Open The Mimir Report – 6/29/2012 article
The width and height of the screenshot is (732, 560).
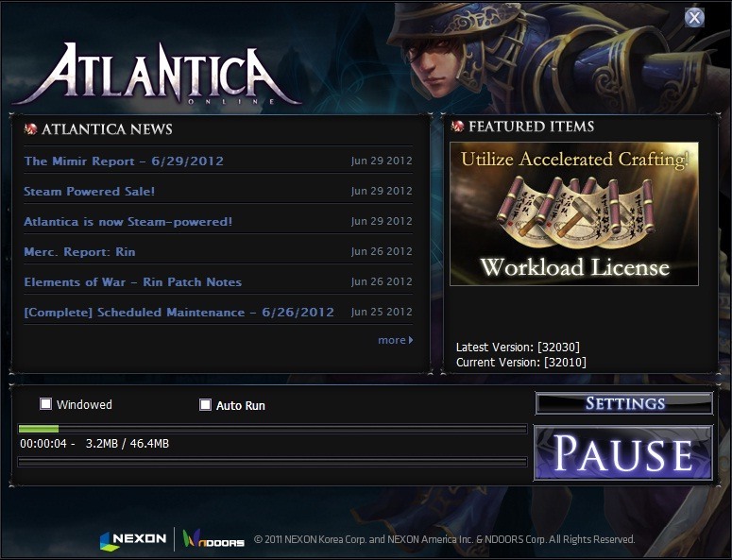tap(124, 161)
